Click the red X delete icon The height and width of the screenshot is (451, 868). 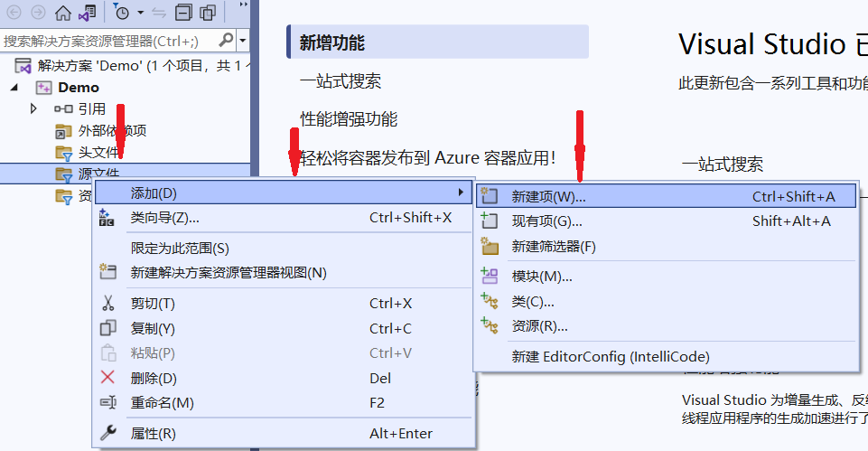(107, 377)
